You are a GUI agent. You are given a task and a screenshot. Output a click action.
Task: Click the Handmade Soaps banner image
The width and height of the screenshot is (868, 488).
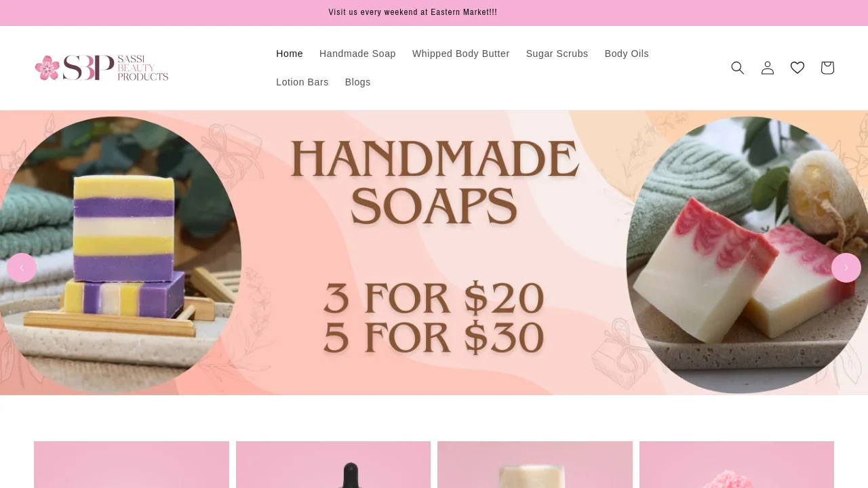tap(434, 253)
